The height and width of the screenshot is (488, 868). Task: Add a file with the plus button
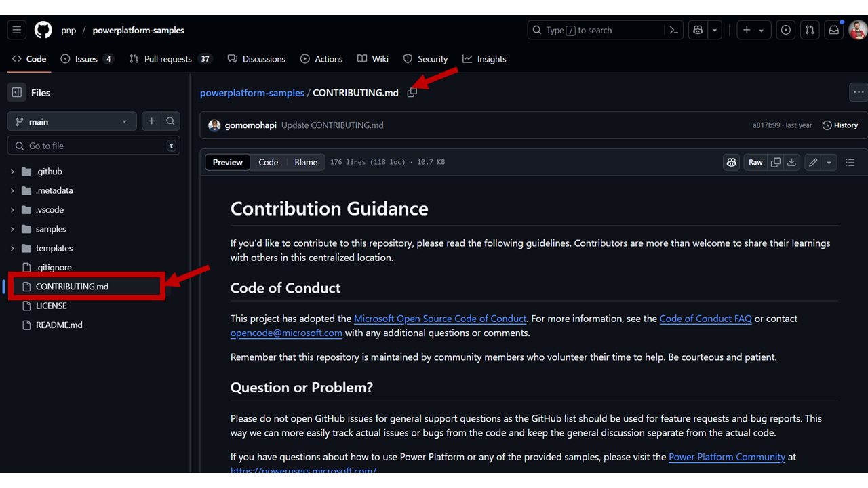coord(151,121)
